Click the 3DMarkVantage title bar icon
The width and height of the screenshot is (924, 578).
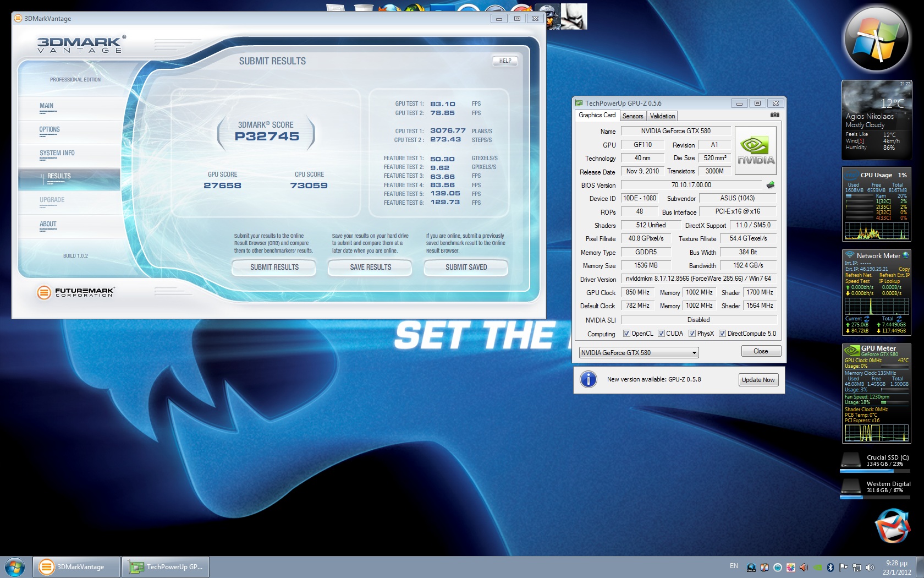tap(18, 18)
